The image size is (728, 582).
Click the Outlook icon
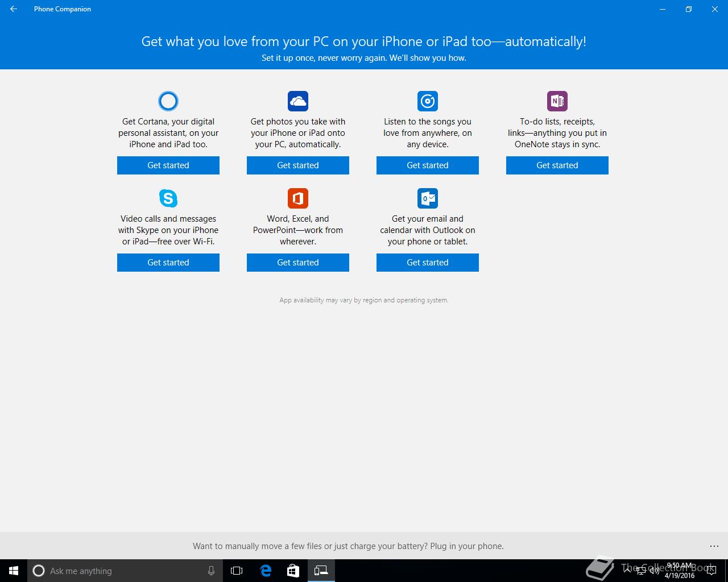pos(428,198)
